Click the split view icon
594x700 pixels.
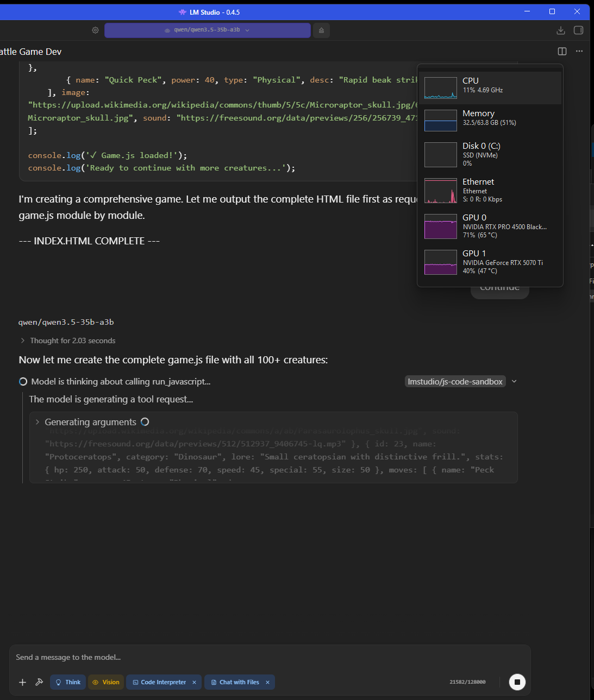pos(562,52)
